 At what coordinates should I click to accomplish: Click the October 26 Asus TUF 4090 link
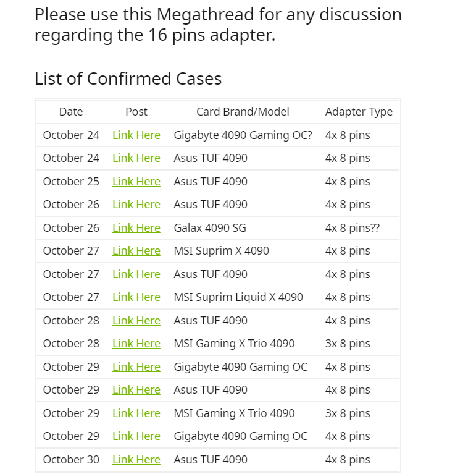(136, 205)
